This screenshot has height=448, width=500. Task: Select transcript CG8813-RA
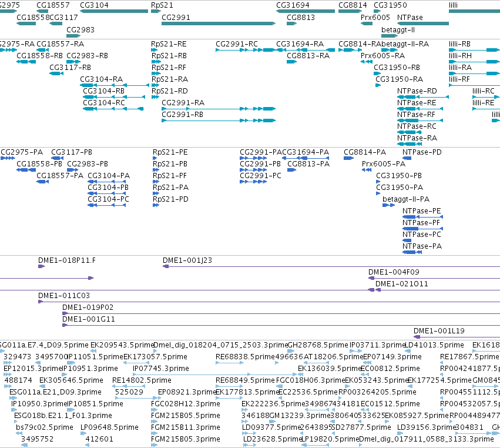click(308, 55)
